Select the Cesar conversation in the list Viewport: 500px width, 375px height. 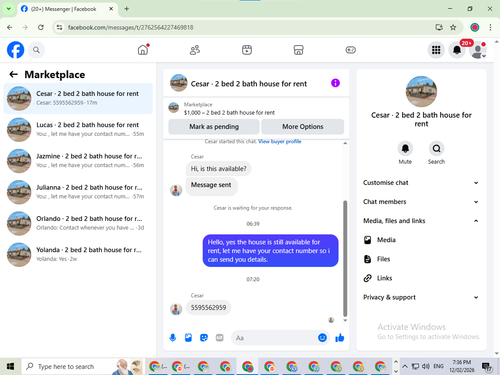78,98
